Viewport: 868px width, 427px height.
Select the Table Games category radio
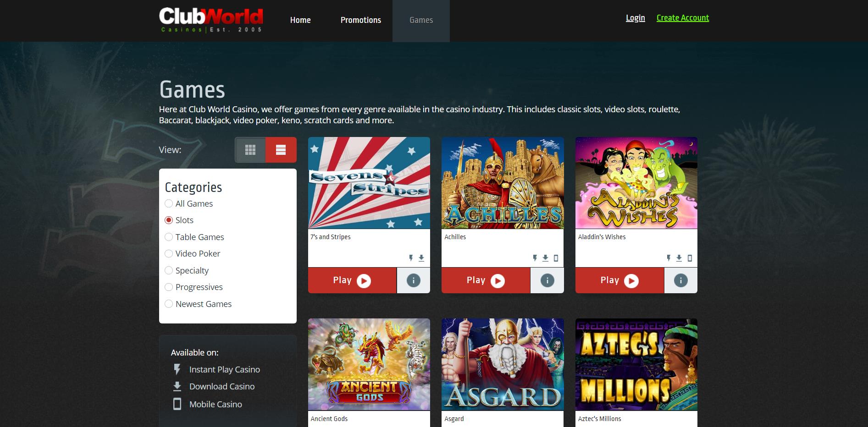[169, 237]
